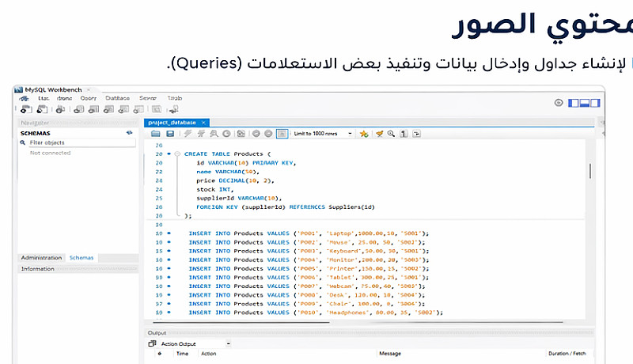Rollback the transaction icon
Viewport: 633px width, 364px height.
tap(268, 134)
